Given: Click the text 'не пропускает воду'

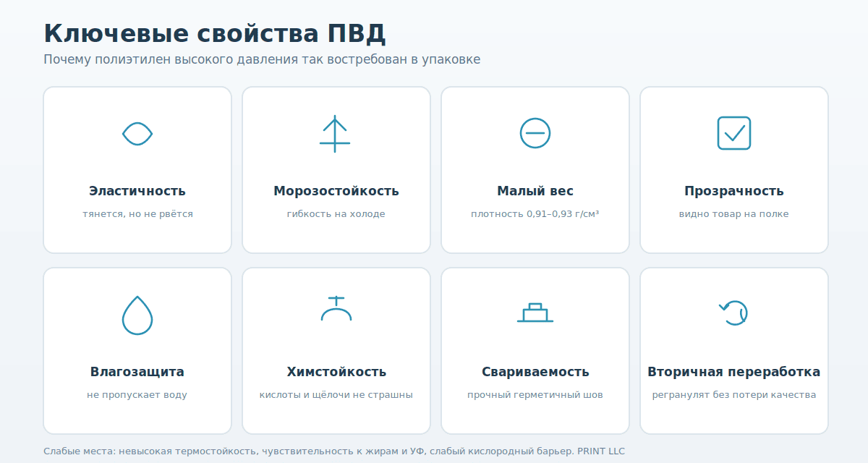Looking at the screenshot, I should coord(137,395).
